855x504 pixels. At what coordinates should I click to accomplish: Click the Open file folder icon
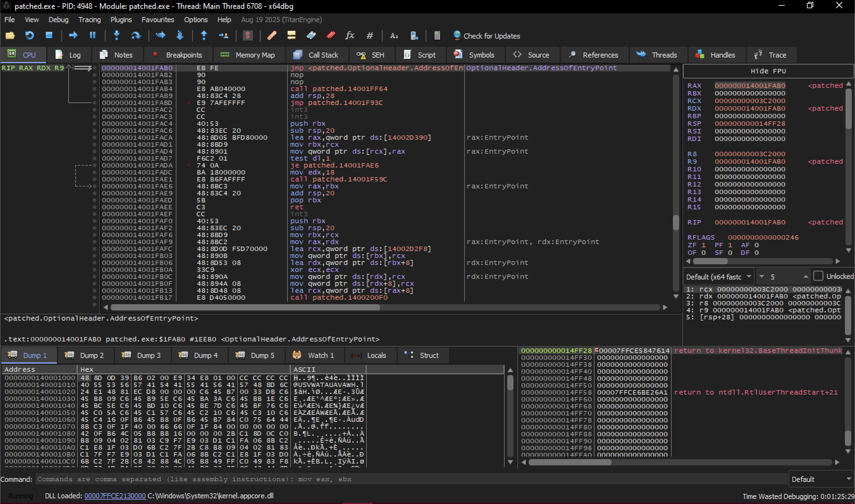10,35
